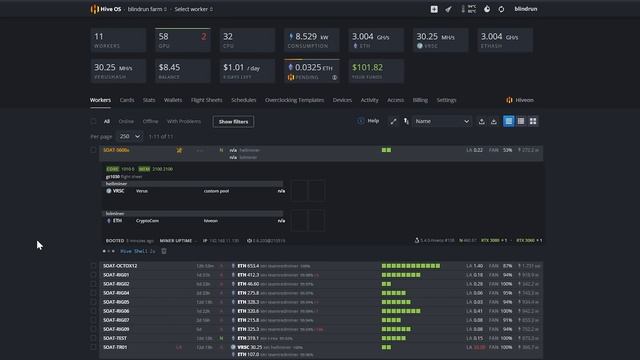Screen dimensions: 640x360
Task: Open the Per page 250 dropdown
Action: 130,136
